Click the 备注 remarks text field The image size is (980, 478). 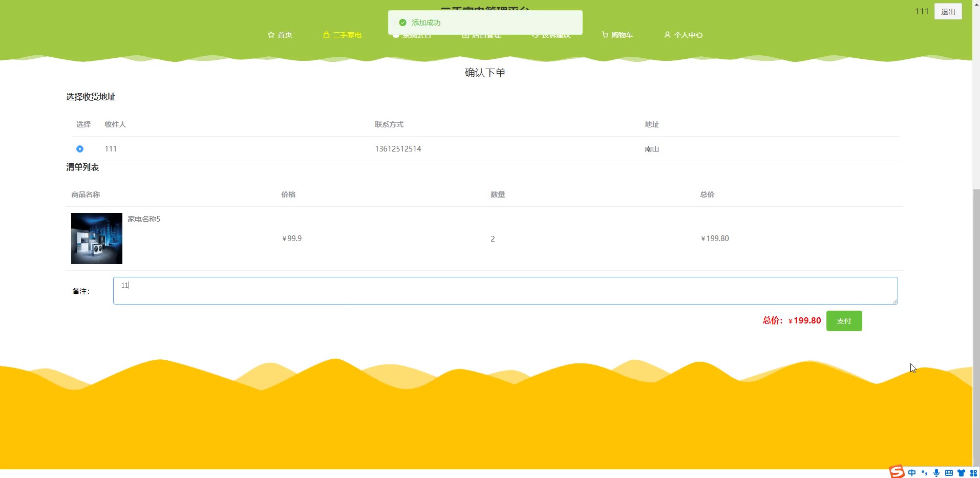click(x=505, y=291)
